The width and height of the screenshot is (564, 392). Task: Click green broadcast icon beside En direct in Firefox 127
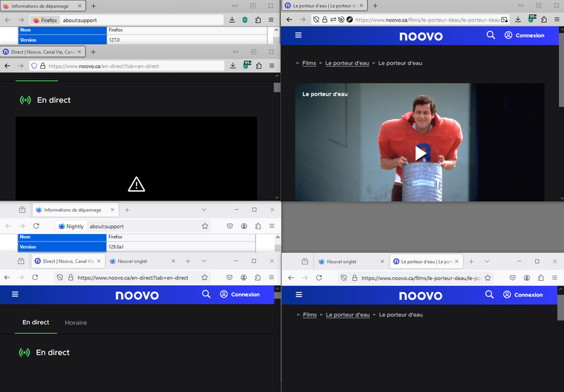[25, 100]
